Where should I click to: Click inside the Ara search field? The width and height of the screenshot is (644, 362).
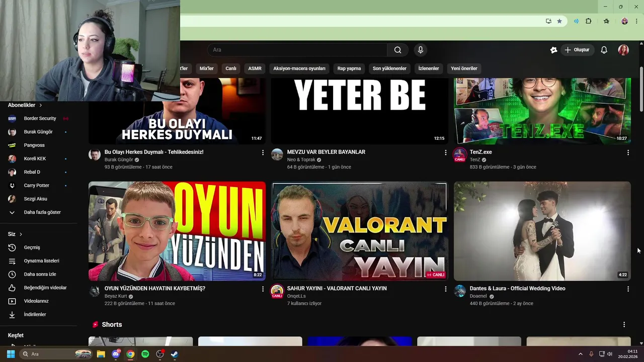(x=297, y=50)
